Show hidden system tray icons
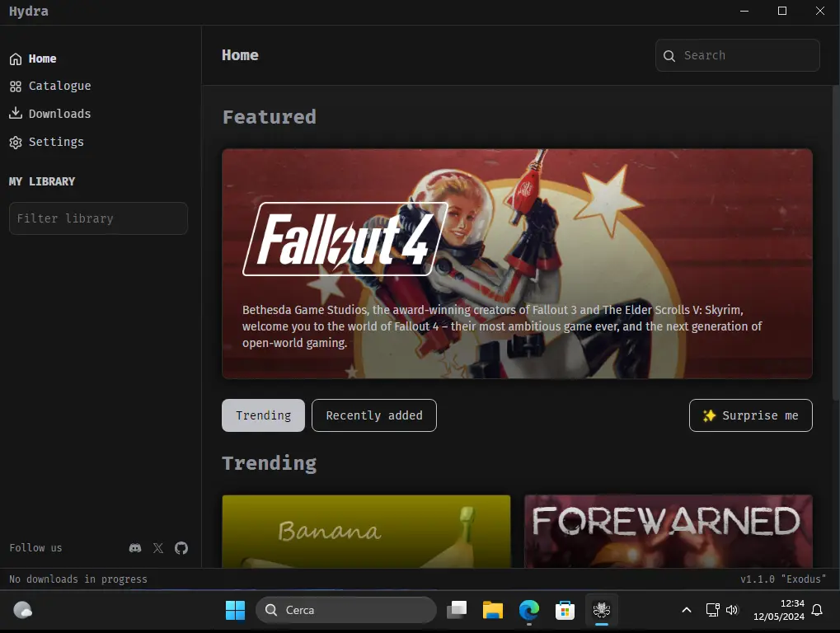This screenshot has height=633, width=840. [686, 610]
